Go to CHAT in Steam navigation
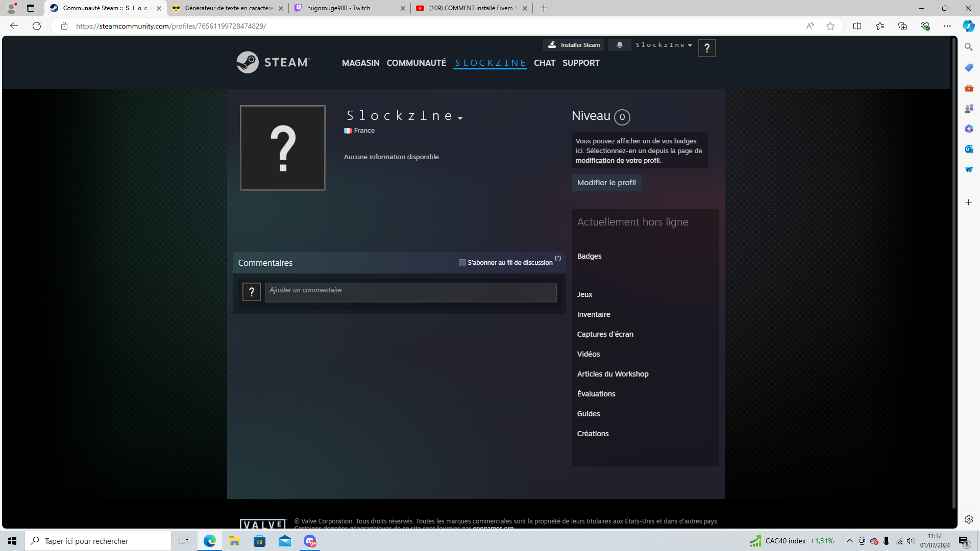 (x=545, y=63)
